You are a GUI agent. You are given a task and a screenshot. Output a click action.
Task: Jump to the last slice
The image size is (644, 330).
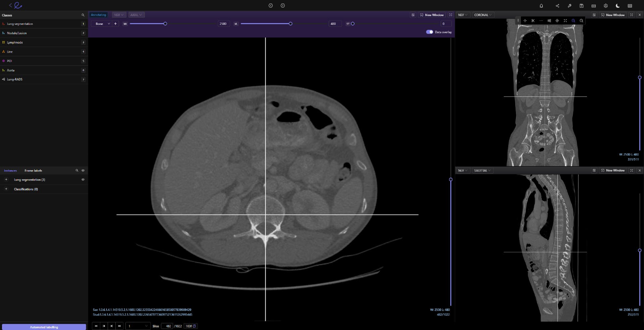(119, 326)
